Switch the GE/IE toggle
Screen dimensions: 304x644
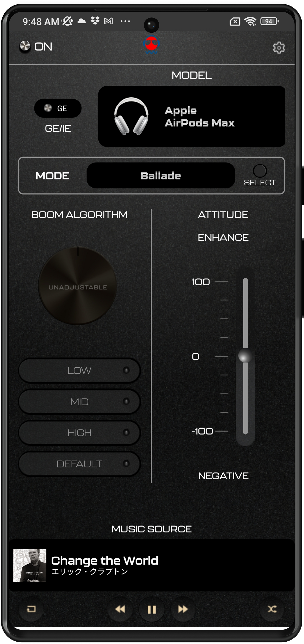point(58,108)
